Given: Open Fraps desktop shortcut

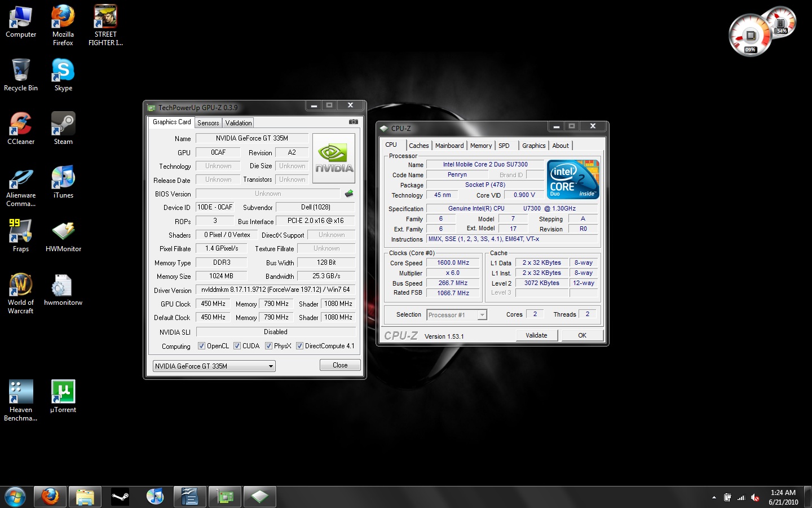Looking at the screenshot, I should coord(21,236).
